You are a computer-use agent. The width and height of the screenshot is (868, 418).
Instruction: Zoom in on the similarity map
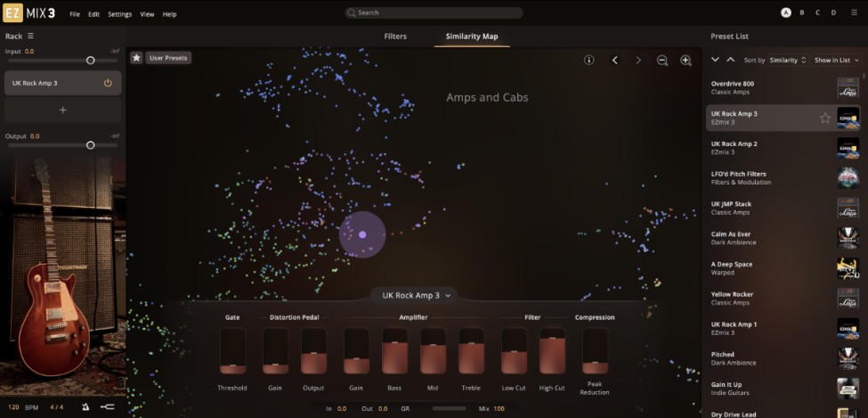(x=685, y=61)
